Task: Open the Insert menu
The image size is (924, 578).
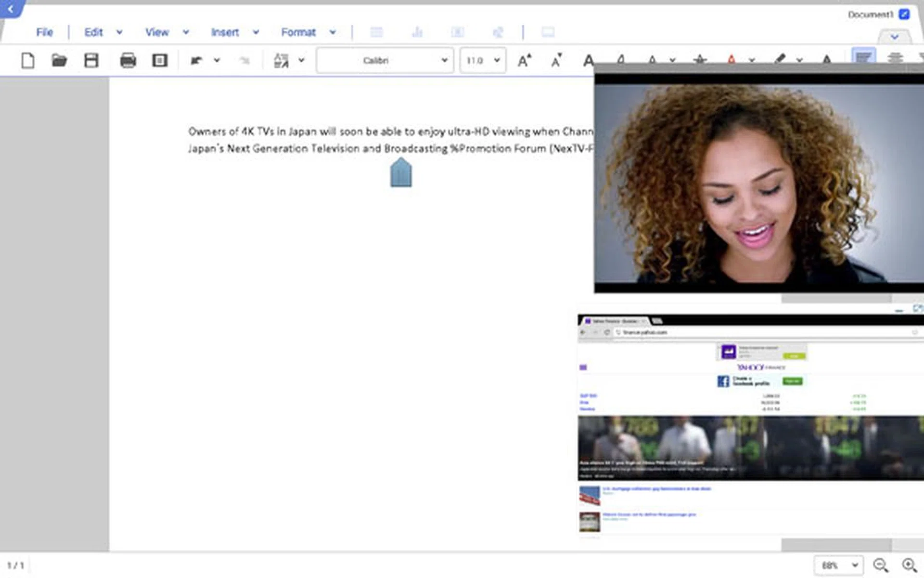Action: coord(225,32)
